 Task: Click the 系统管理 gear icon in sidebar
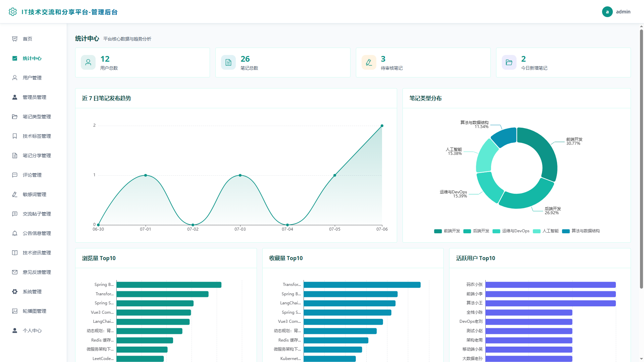[x=15, y=292]
